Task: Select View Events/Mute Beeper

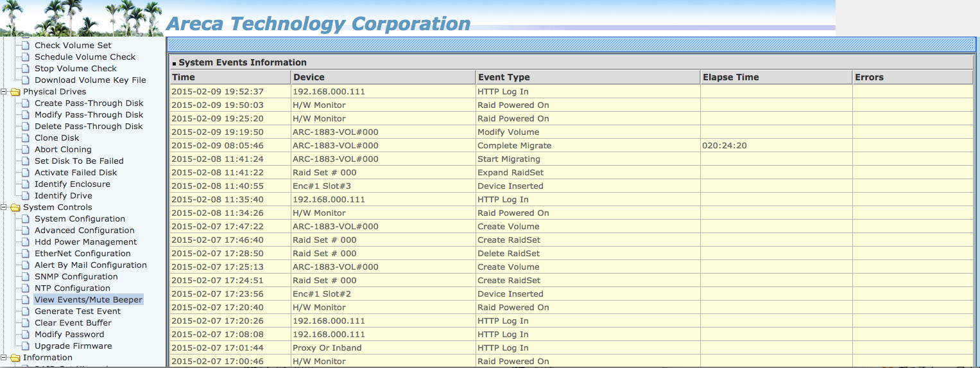Action: (x=89, y=300)
